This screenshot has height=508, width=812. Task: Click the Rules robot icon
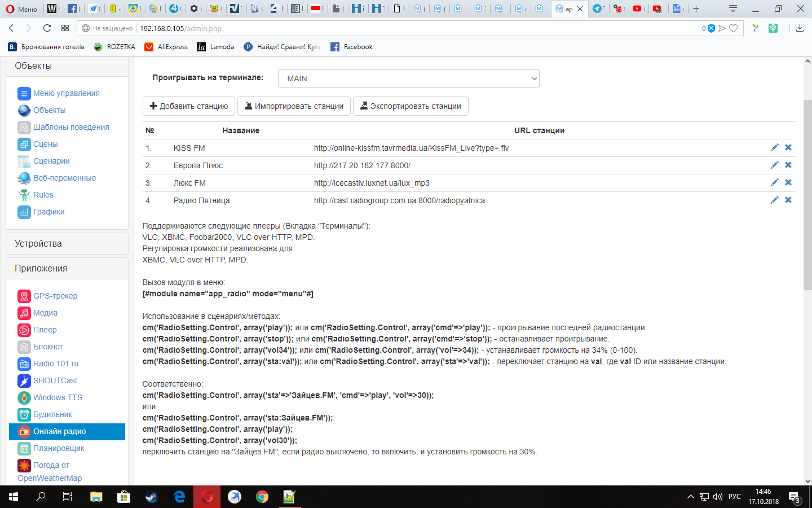tap(24, 195)
